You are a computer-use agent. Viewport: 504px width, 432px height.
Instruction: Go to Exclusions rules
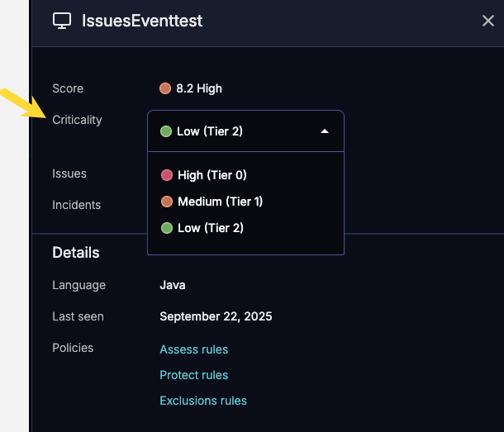coord(202,401)
